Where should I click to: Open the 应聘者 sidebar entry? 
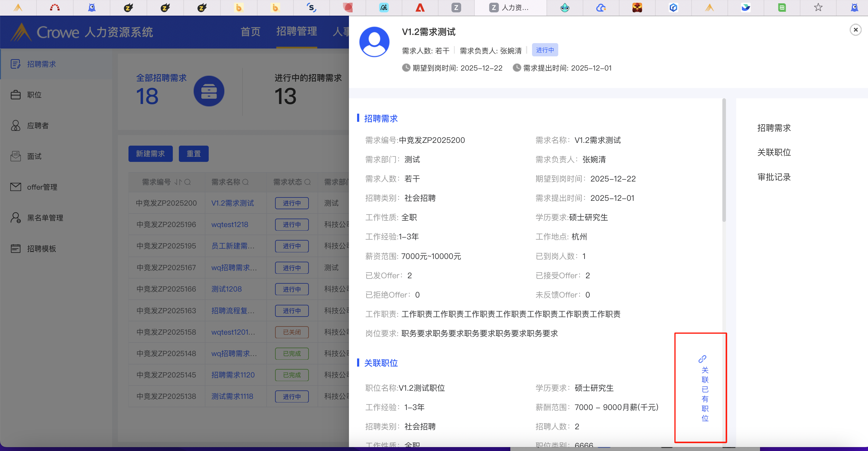[37, 126]
